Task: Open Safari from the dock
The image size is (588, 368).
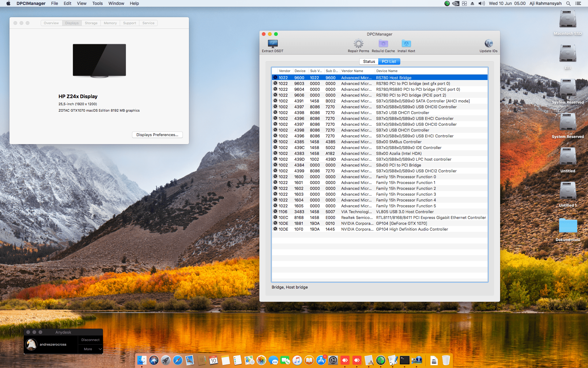Action: coord(178,360)
